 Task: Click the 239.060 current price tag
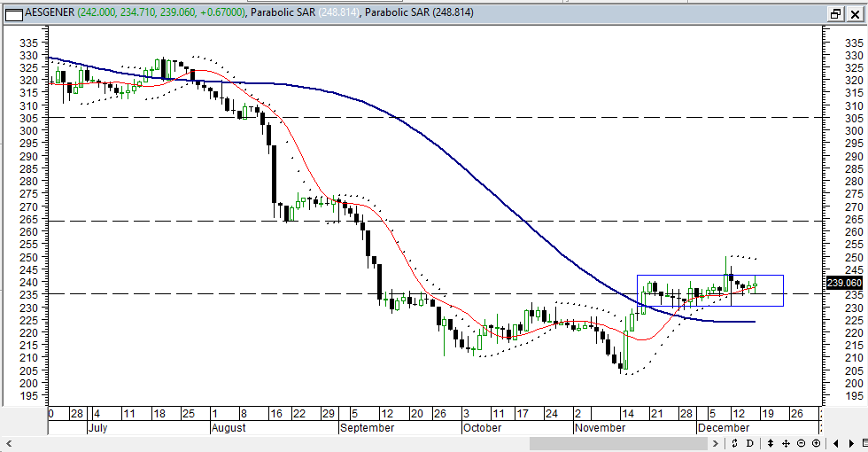pos(844,283)
